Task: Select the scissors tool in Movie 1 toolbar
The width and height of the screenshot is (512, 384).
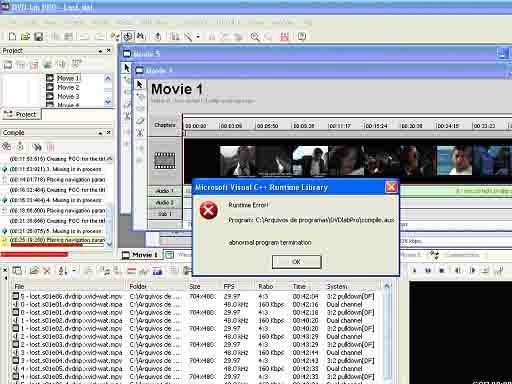Action: (140, 133)
